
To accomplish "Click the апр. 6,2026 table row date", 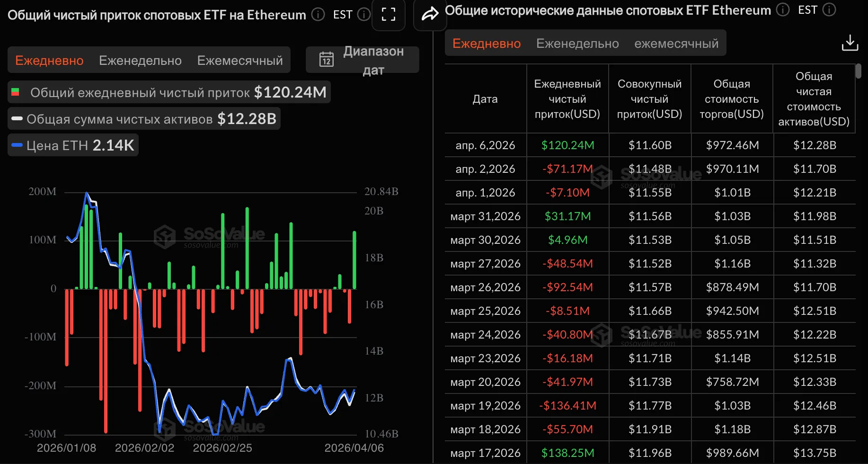I will click(485, 145).
